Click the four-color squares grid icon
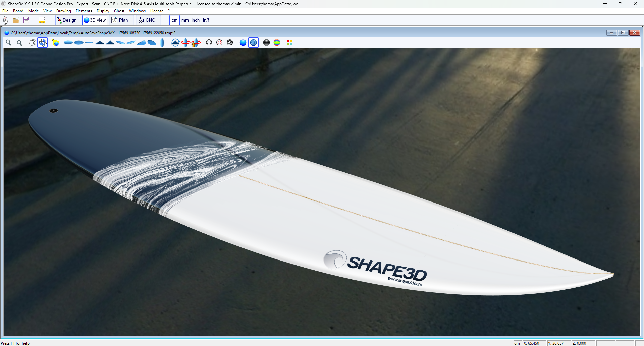 290,42
